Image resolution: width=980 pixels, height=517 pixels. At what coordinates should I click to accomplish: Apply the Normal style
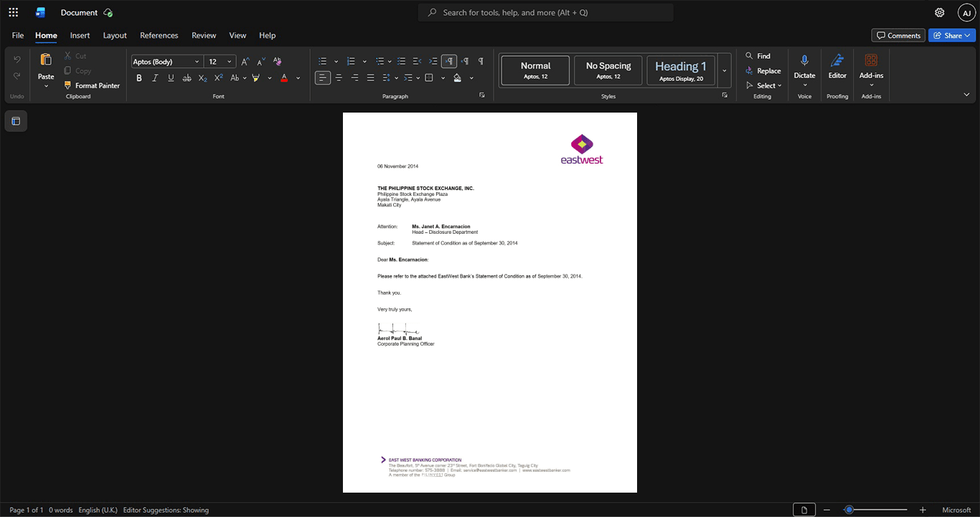(535, 70)
